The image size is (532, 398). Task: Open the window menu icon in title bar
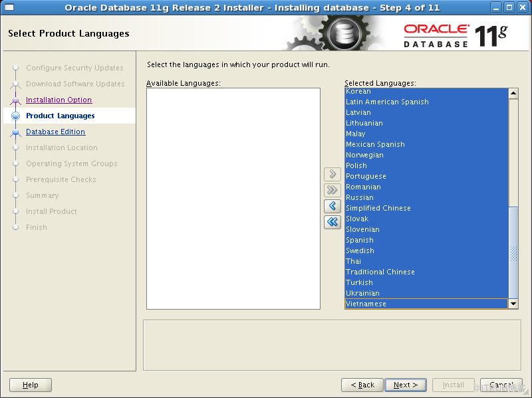pyautogui.click(x=9, y=7)
